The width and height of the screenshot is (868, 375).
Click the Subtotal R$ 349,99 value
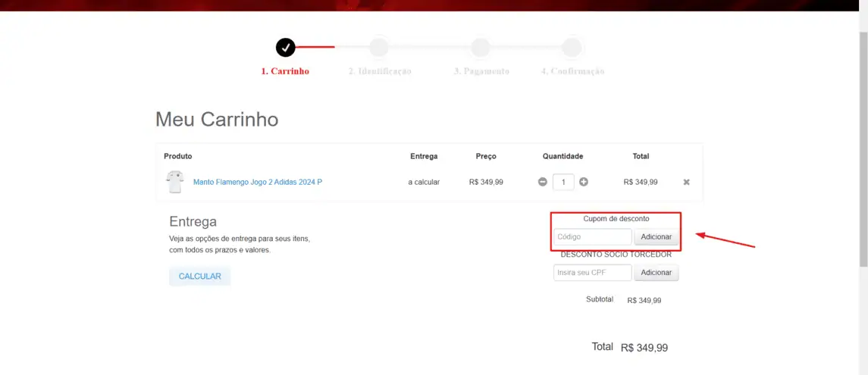point(644,301)
